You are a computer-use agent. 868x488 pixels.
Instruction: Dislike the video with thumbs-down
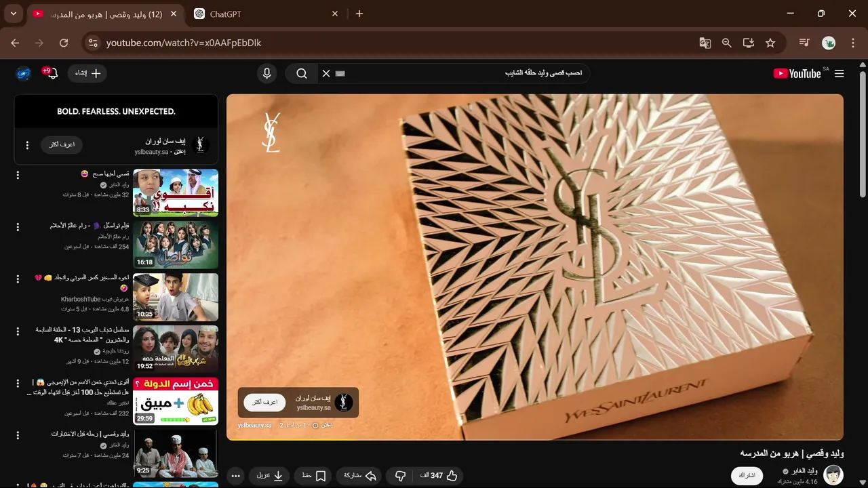[400, 476]
